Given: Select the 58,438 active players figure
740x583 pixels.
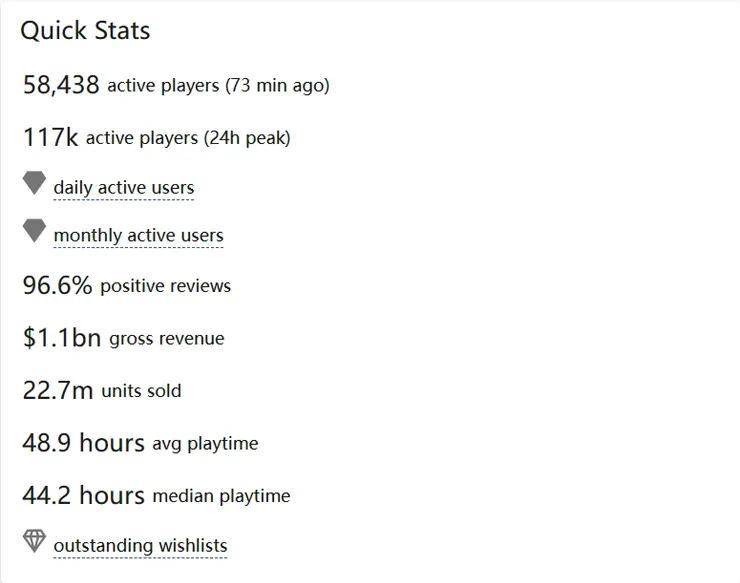Looking at the screenshot, I should pos(61,85).
